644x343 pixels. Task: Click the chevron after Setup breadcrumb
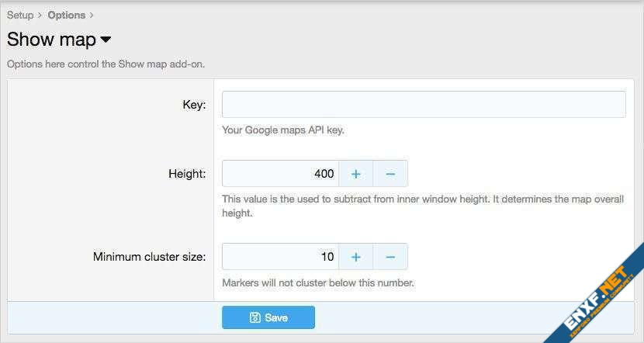[x=40, y=15]
